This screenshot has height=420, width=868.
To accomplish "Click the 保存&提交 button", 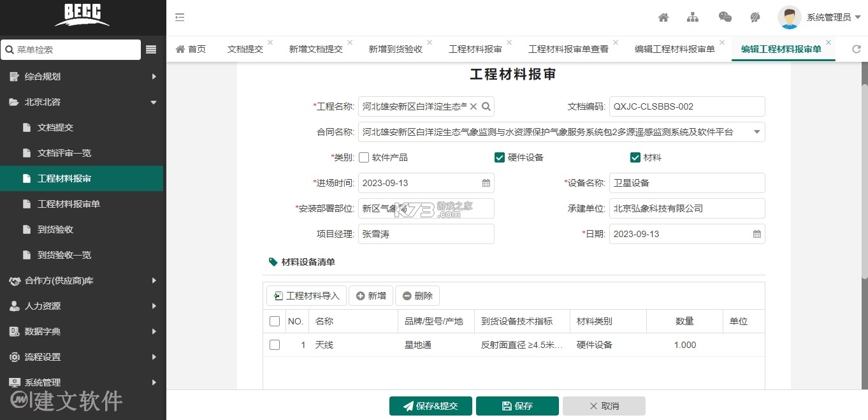I will [431, 406].
